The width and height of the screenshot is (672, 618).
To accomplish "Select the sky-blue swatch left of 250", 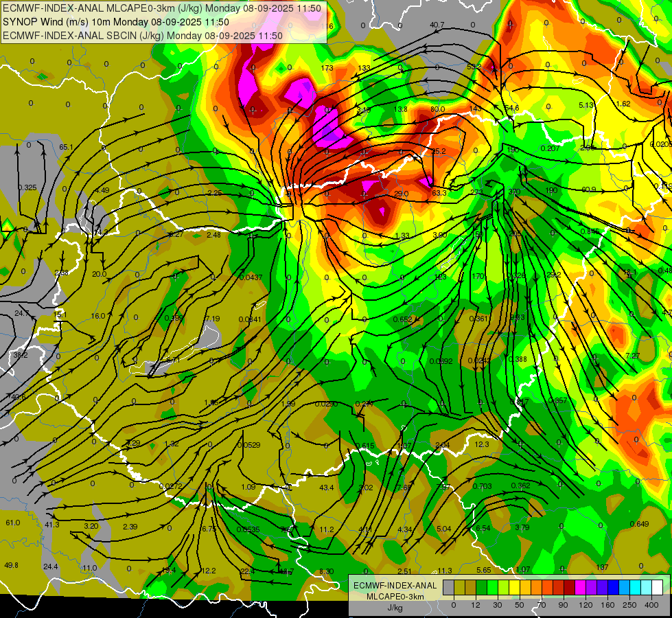I will click(x=624, y=587).
